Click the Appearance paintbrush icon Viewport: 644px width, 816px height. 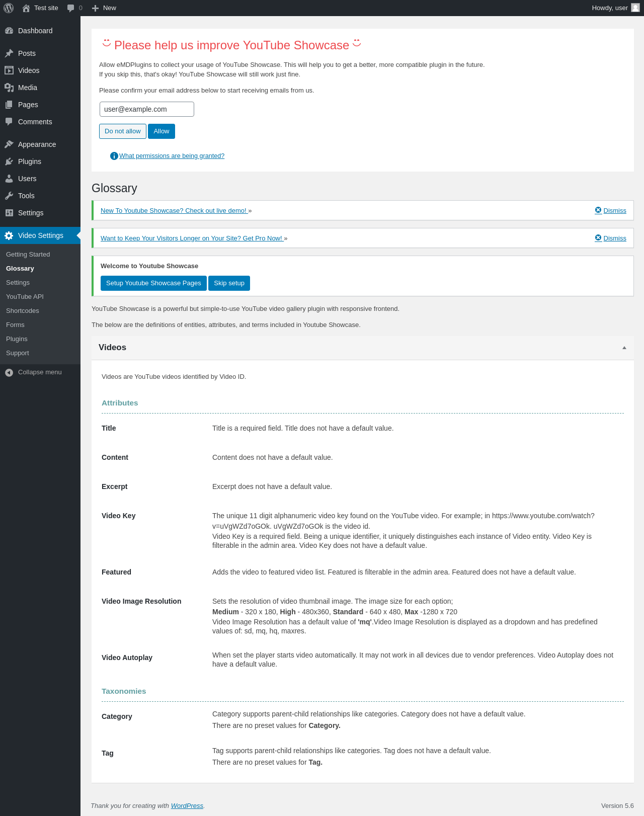9,144
